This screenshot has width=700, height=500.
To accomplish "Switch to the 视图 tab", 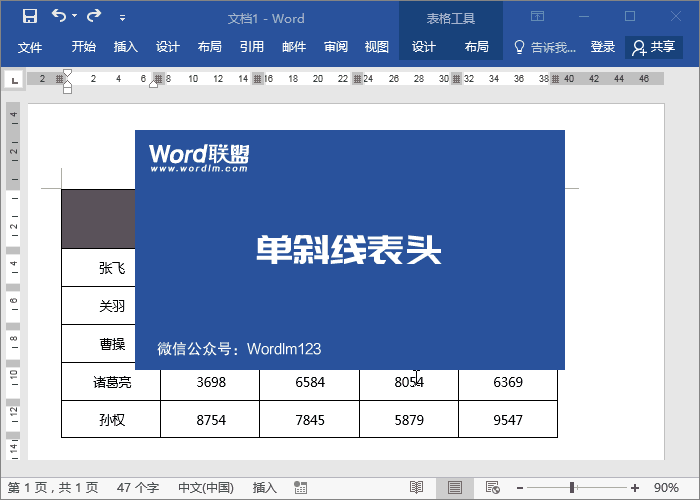I will [x=376, y=47].
